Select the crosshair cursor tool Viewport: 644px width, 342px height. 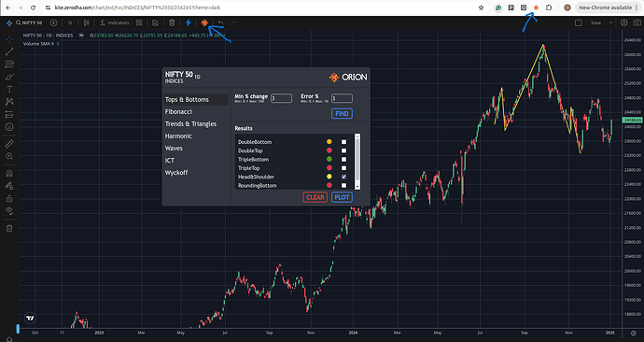9,38
